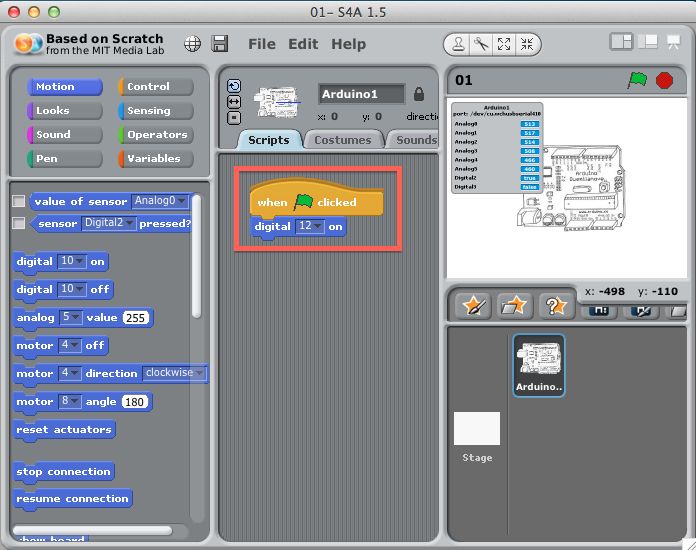This screenshot has width=696, height=550.
Task: Click the Scratch cat logo
Action: (x=28, y=44)
